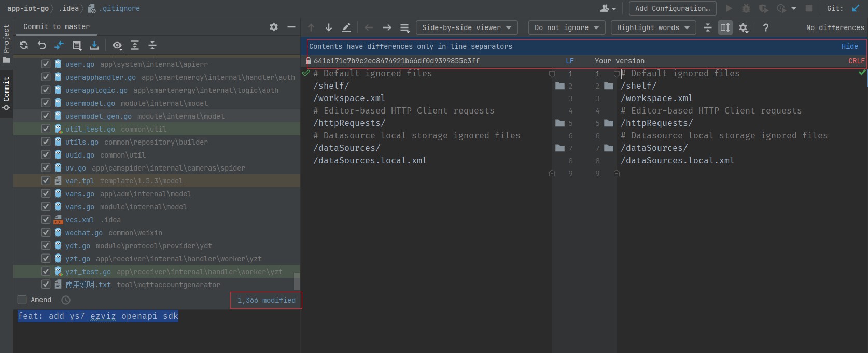Click the CRLF line separator label
Viewport: 868px width, 353px height.
coord(856,61)
